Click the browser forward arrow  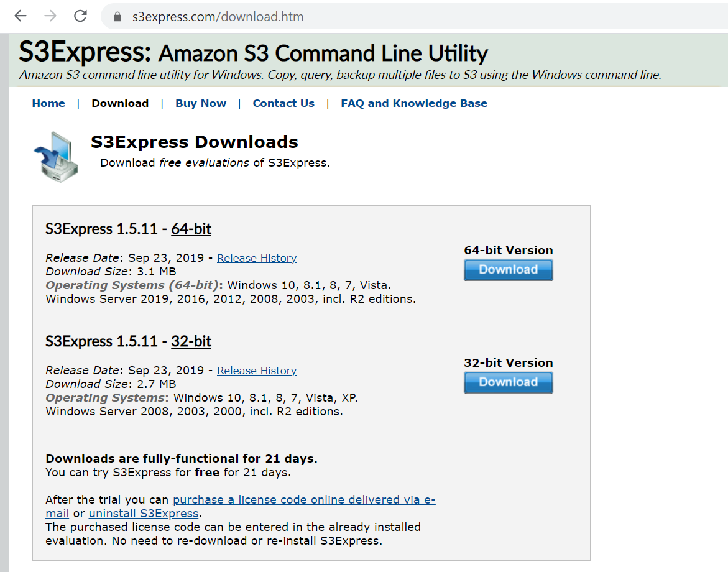point(50,16)
